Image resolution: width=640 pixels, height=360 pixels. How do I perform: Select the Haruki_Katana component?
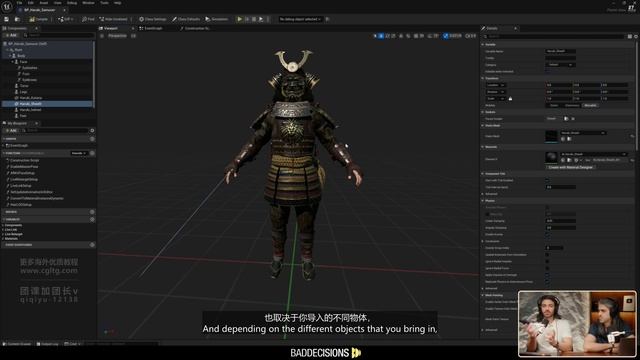click(31, 98)
